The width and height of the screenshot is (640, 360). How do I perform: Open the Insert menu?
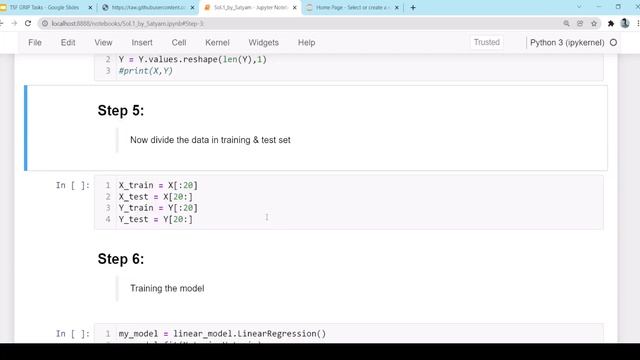142,42
